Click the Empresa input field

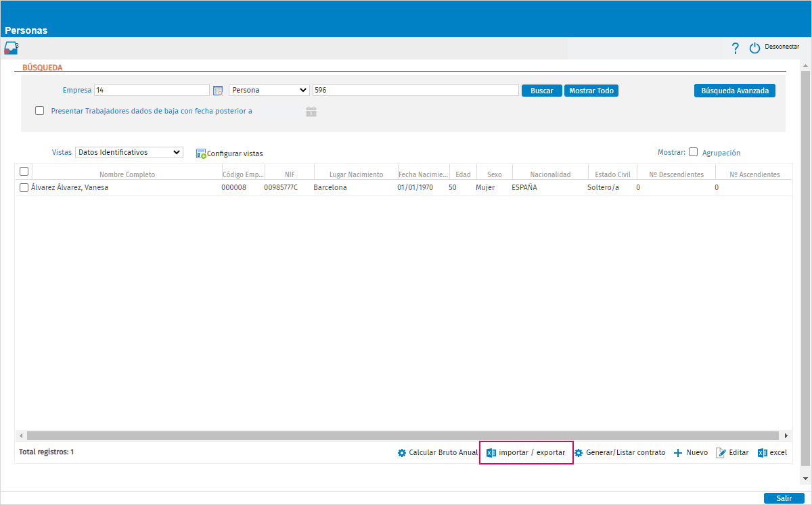coord(152,91)
